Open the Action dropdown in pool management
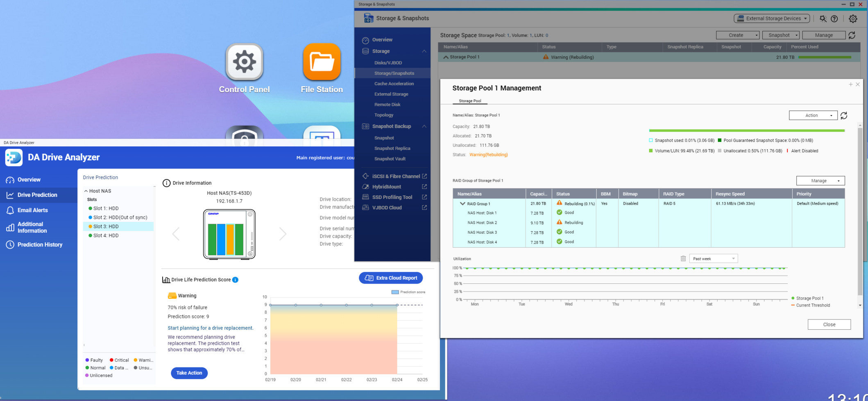Viewport: 868px width, 401px height. (x=813, y=116)
